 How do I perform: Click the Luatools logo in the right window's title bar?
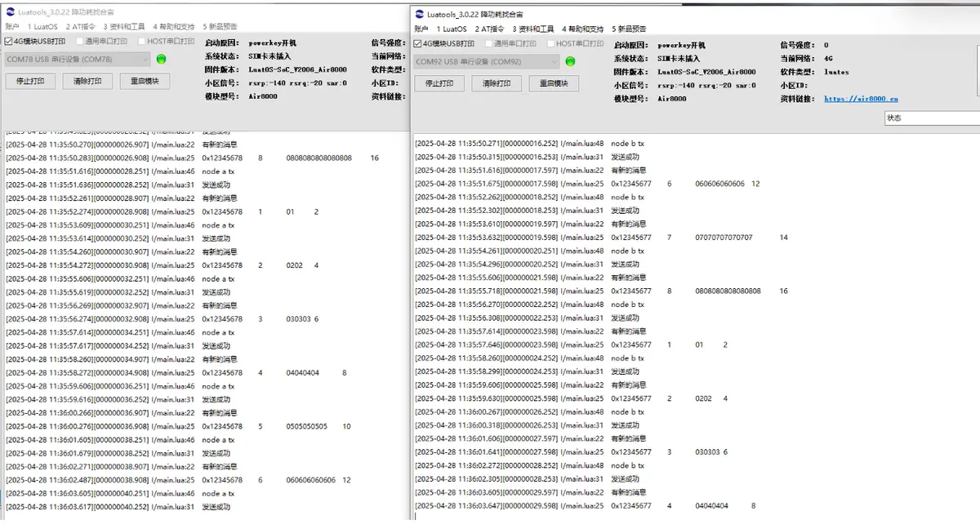[419, 15]
